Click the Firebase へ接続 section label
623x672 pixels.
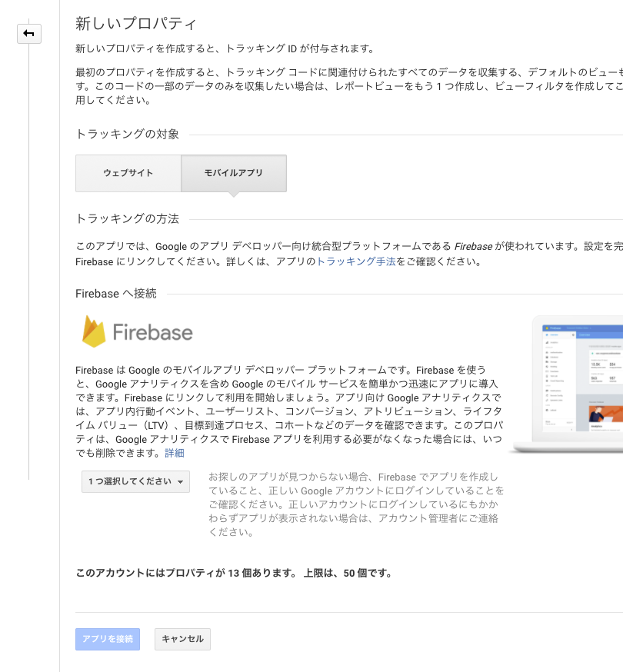pos(116,294)
